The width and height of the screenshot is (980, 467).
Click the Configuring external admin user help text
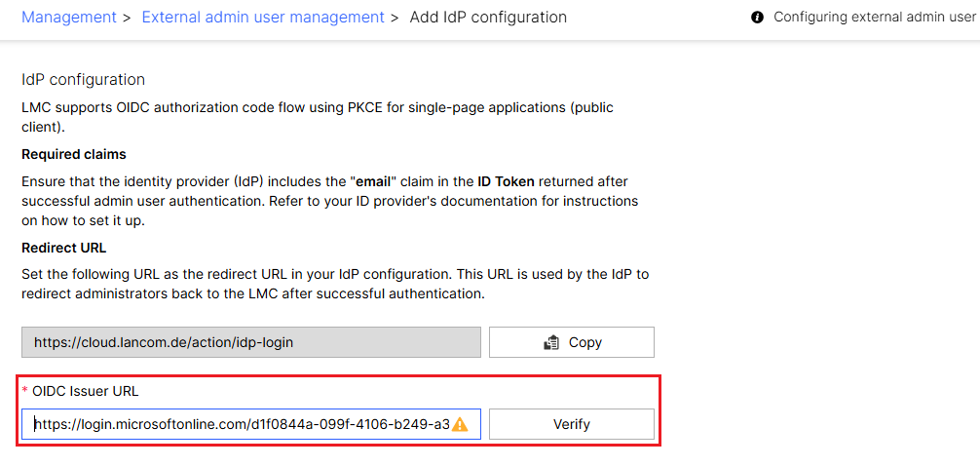874,18
